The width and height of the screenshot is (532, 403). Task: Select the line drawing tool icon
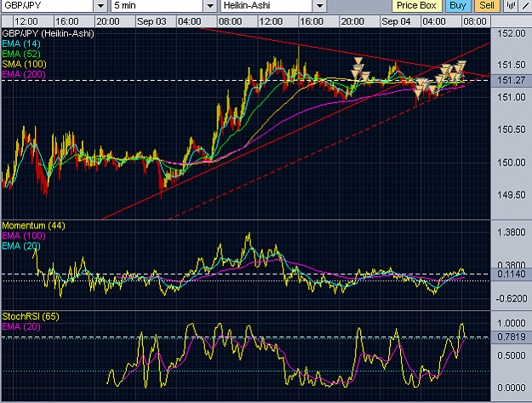526,6
